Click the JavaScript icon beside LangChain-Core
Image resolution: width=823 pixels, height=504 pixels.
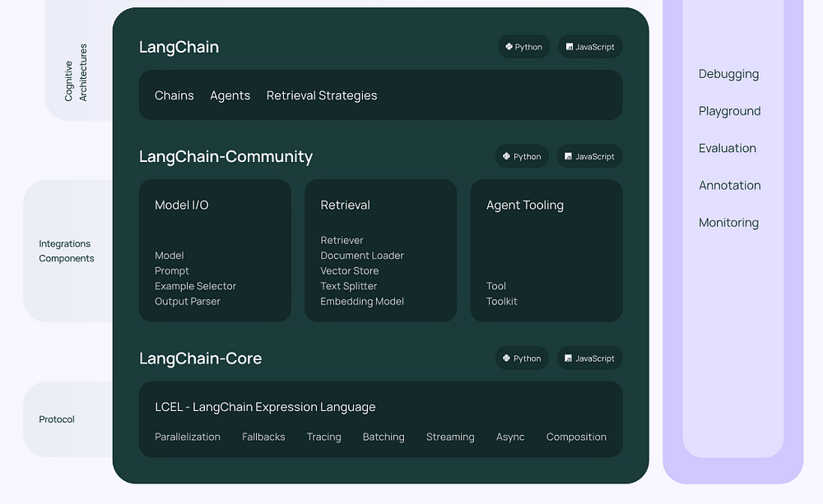[568, 358]
